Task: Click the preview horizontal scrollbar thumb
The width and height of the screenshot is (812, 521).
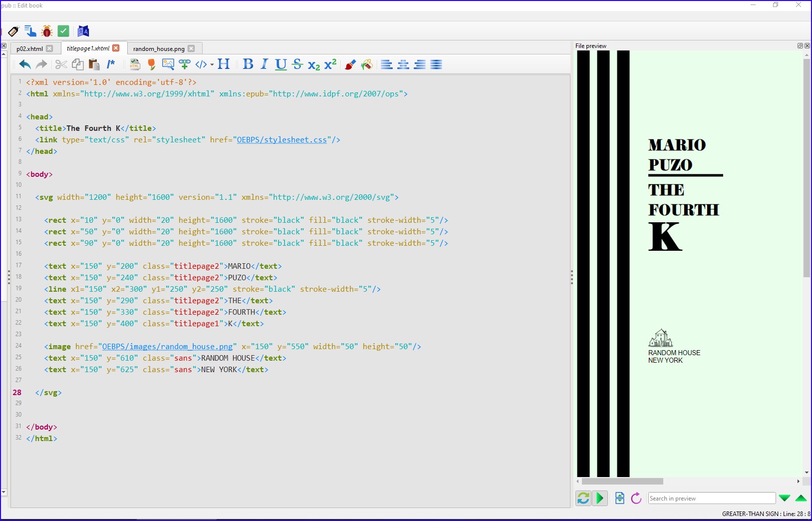Action: [x=622, y=482]
